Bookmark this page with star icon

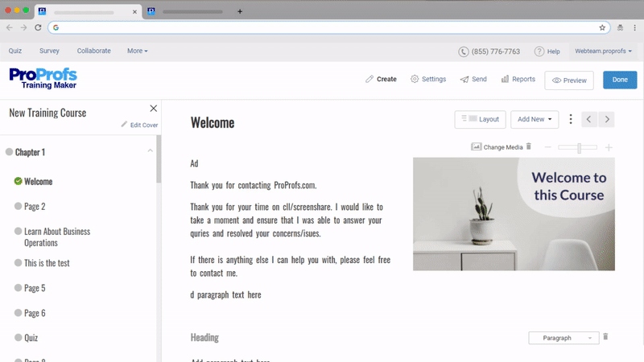pos(602,27)
